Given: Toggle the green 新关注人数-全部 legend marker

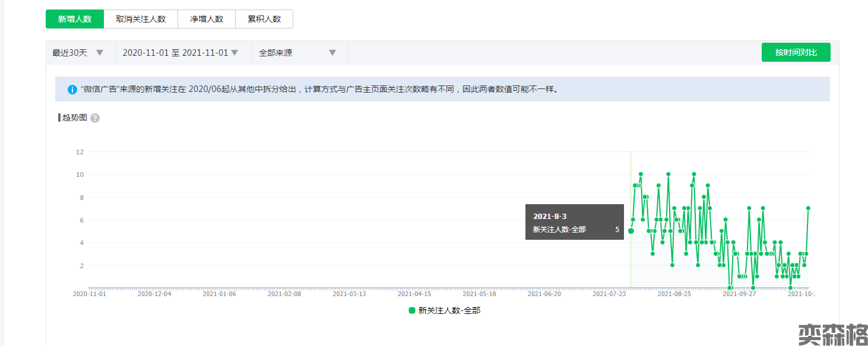Looking at the screenshot, I should click(412, 310).
